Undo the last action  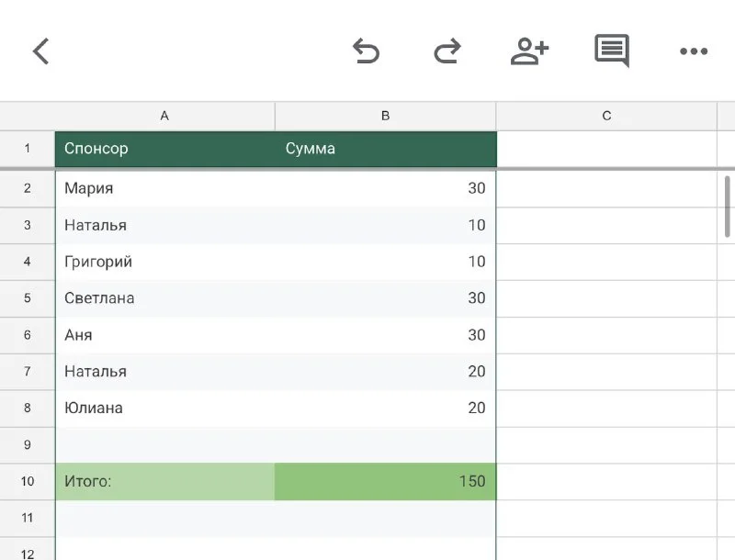click(366, 51)
